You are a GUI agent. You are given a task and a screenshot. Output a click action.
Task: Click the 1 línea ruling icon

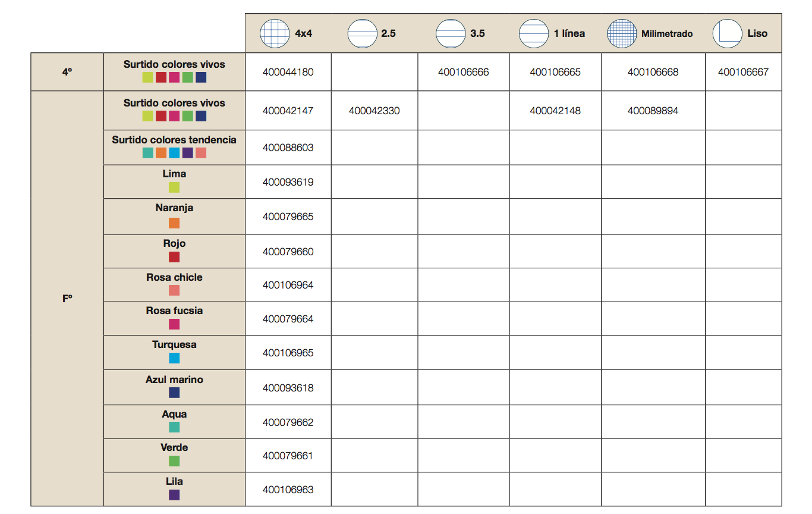pos(534,33)
